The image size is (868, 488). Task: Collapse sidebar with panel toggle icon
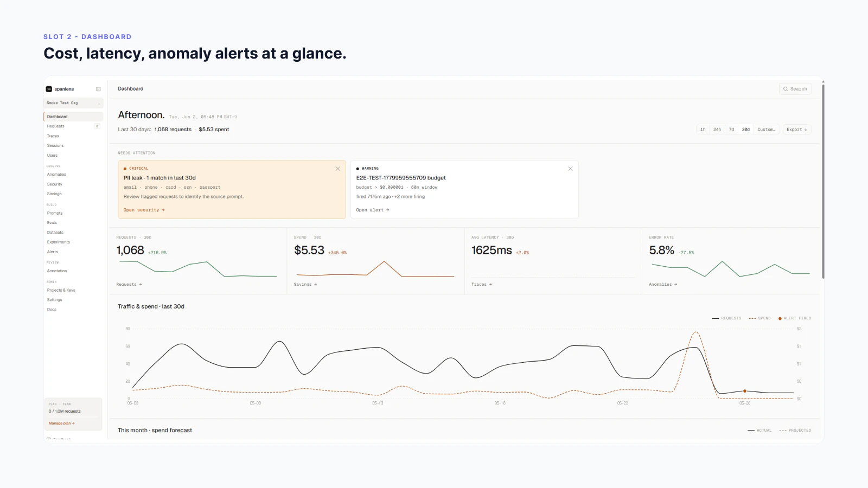click(98, 89)
